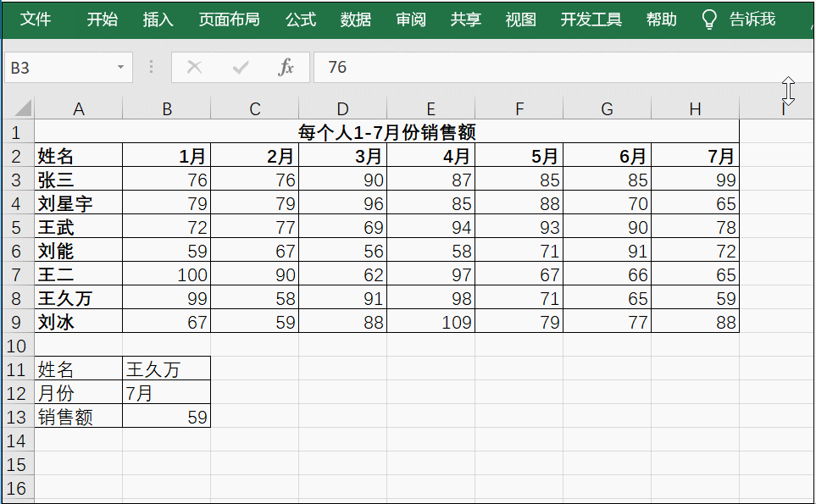
Task: Select the cell containing 王久万 in row 11
Action: coord(166,368)
